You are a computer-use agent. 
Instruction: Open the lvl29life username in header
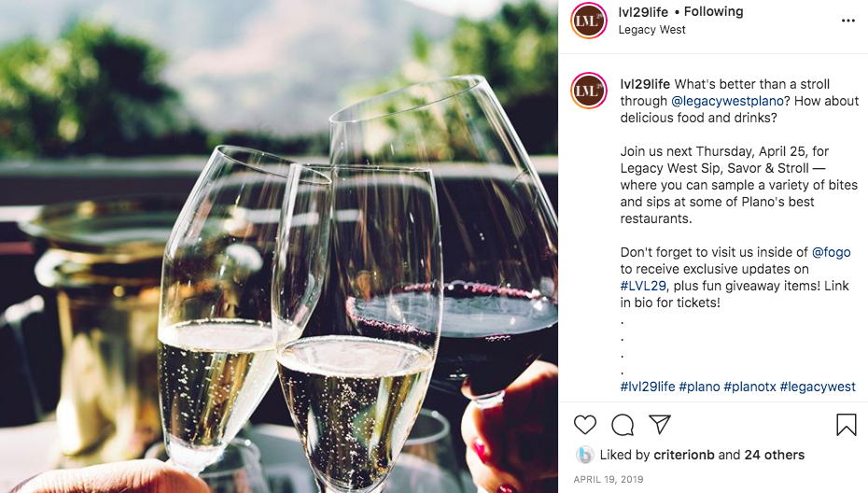(x=643, y=11)
